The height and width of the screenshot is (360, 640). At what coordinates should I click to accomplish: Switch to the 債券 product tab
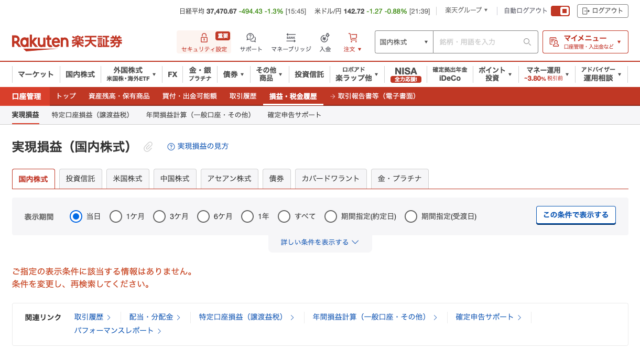coord(276,179)
